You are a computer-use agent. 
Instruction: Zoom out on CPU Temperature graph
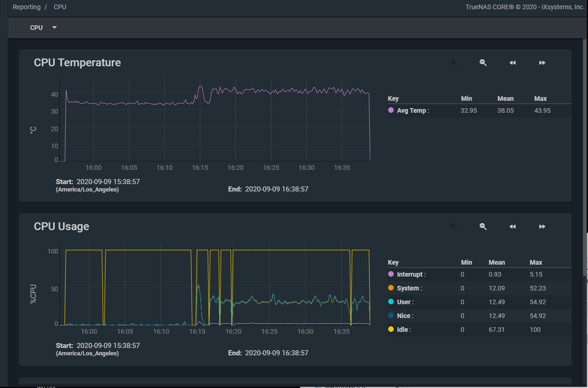[483, 63]
